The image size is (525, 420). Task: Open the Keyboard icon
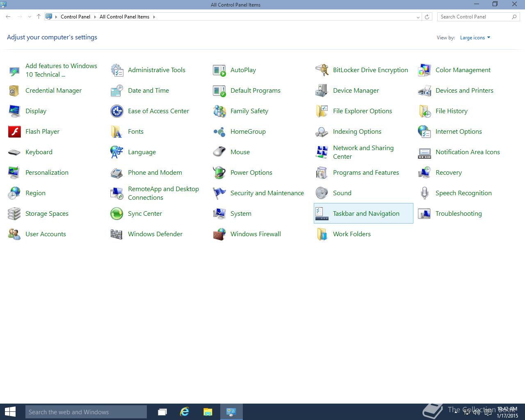pos(14,152)
